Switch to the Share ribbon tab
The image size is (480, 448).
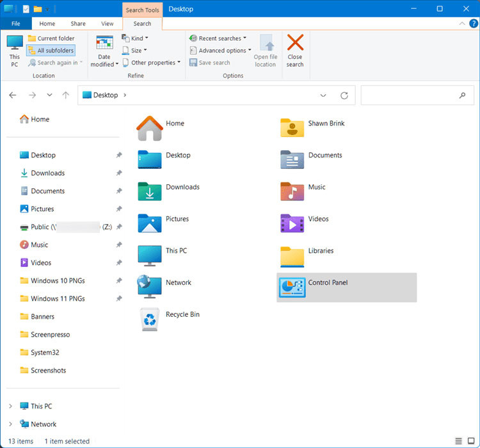coord(78,24)
